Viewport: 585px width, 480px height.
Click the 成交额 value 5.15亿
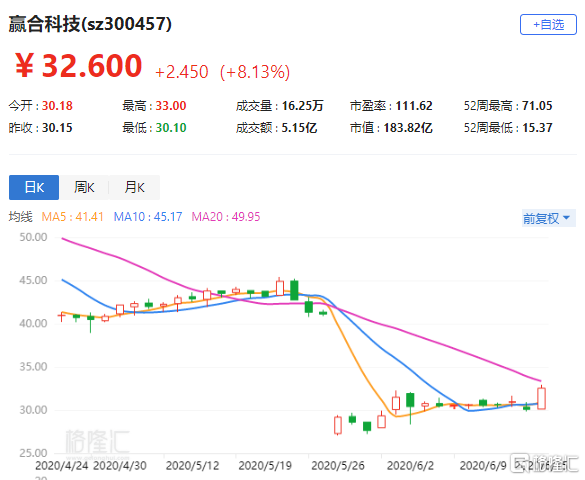point(299,128)
